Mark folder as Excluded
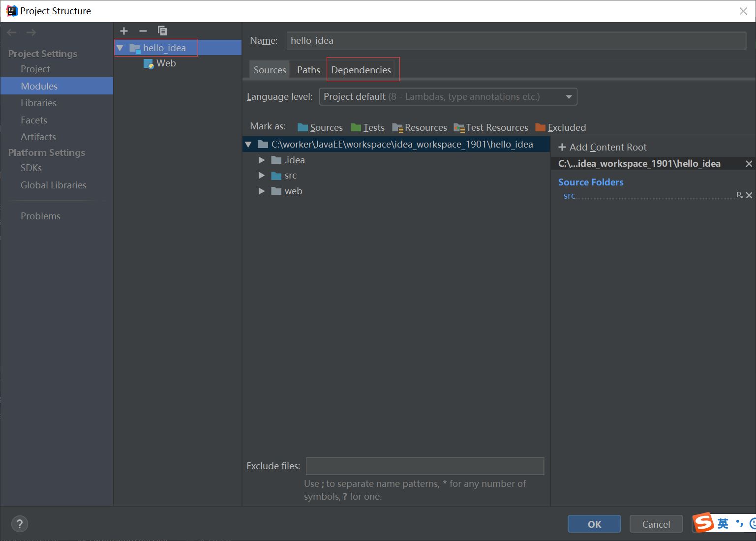Image resolution: width=756 pixels, height=541 pixels. click(561, 127)
